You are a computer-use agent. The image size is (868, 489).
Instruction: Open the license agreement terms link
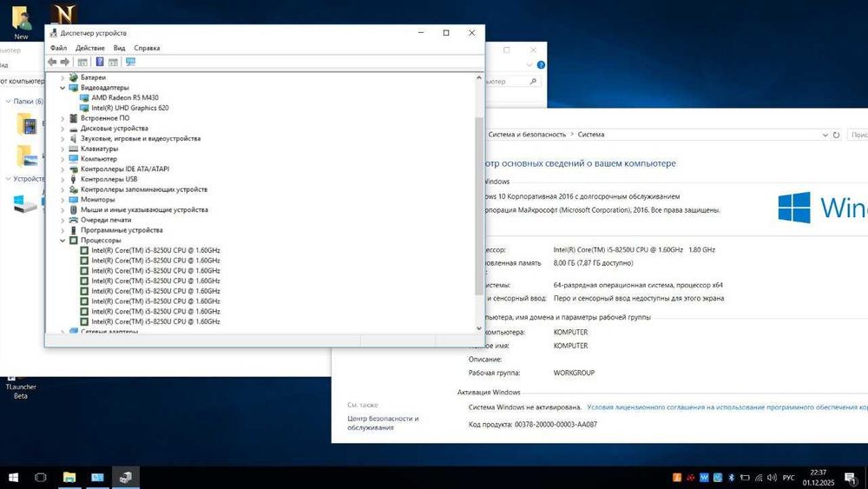pos(727,407)
